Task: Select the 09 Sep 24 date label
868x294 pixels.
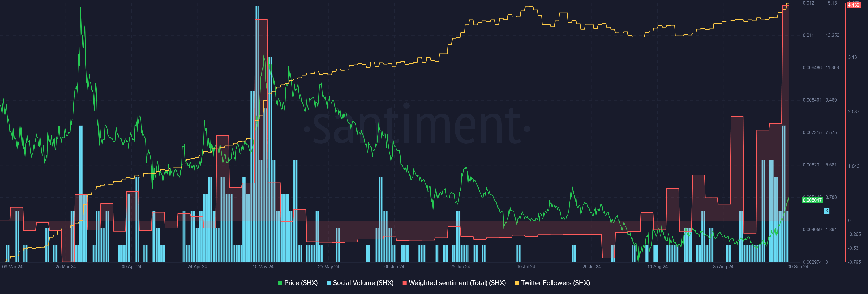Action: point(797,267)
